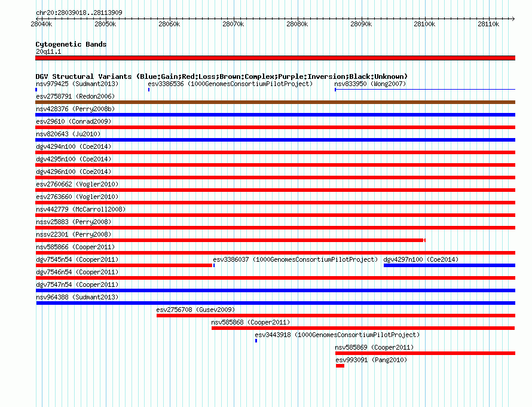
Task: Click the 28080k ruler tick label
Action: pos(297,24)
